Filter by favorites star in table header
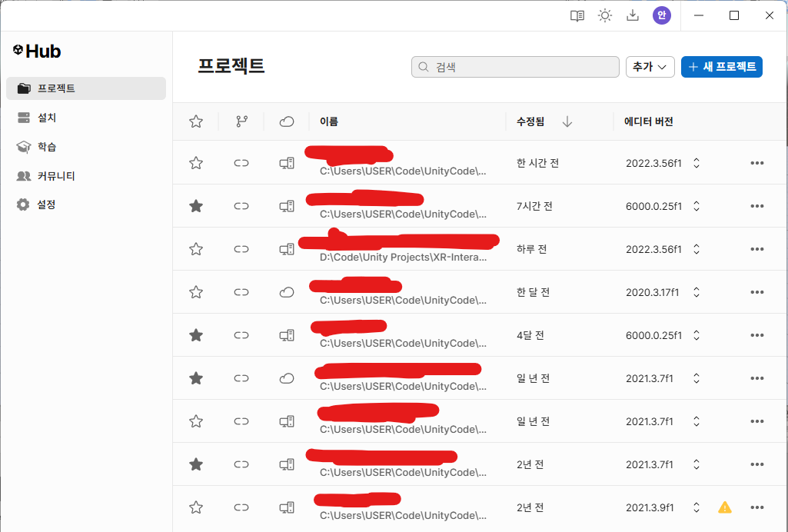The width and height of the screenshot is (788, 532). (x=196, y=121)
